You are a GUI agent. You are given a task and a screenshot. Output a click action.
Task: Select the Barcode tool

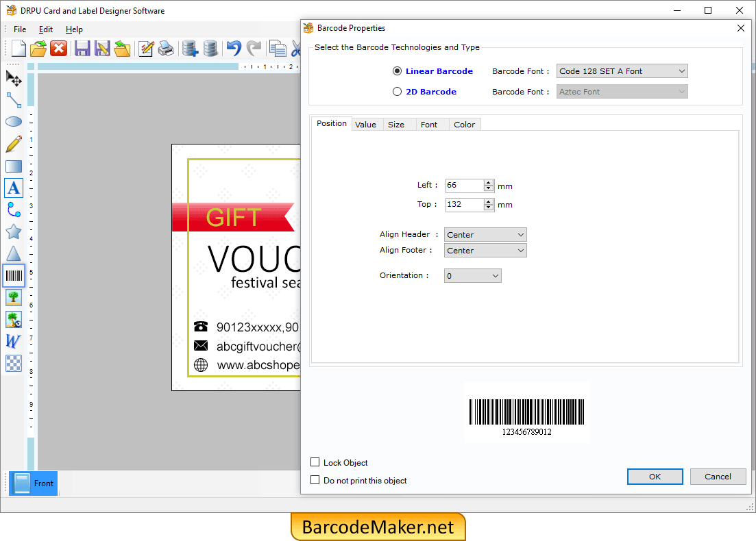14,275
